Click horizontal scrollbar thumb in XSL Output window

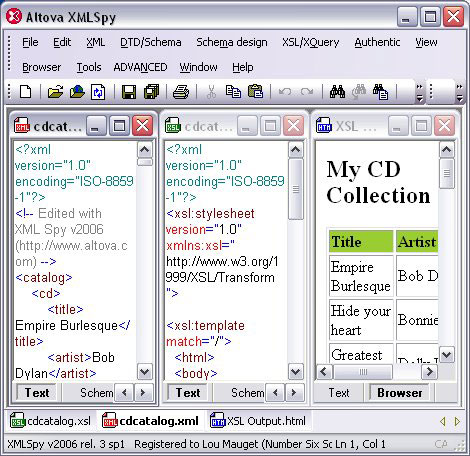pos(363,372)
